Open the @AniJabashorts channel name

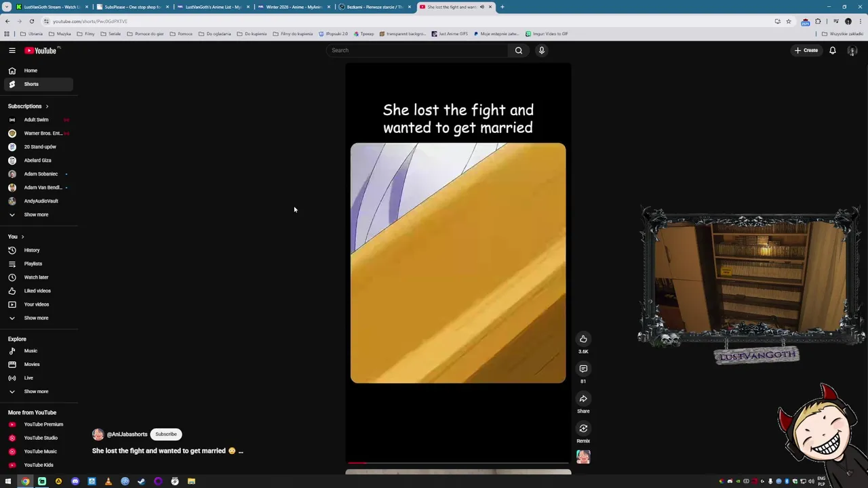pos(127,434)
